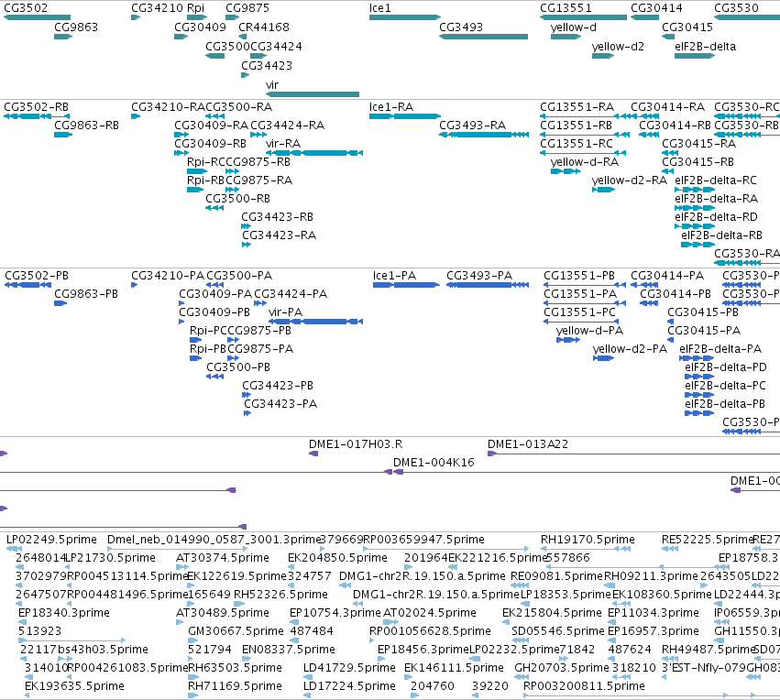
Task: Click the CG13551-RC transcript label
Action: point(576,144)
